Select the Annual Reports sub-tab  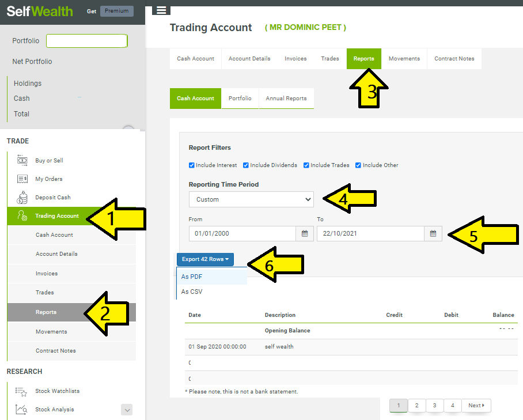click(x=286, y=99)
